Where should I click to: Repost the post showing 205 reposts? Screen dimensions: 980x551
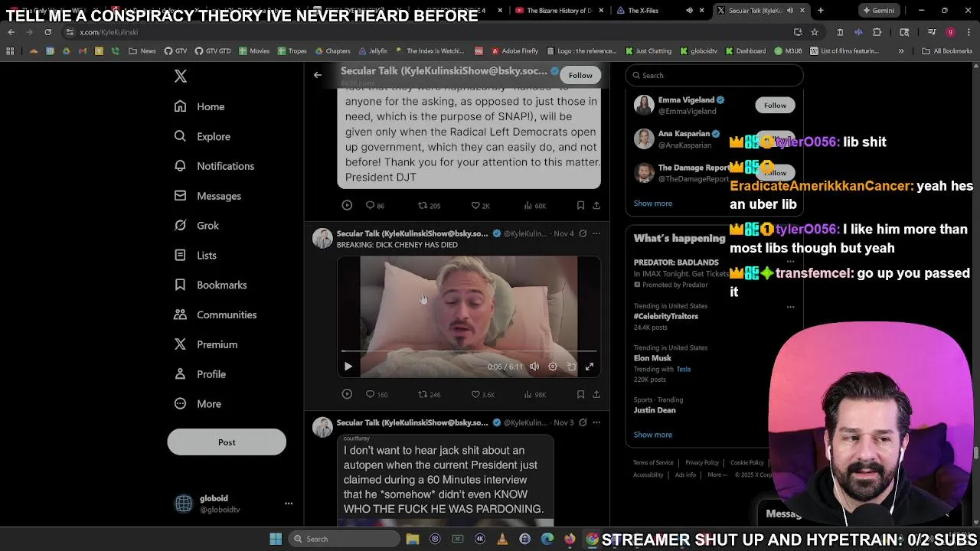(429, 205)
